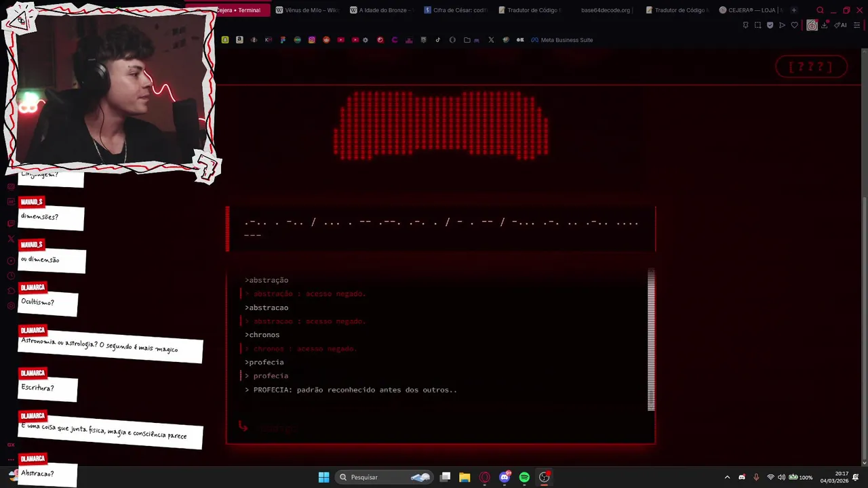
Task: Open a new browser tab
Action: click(x=794, y=10)
